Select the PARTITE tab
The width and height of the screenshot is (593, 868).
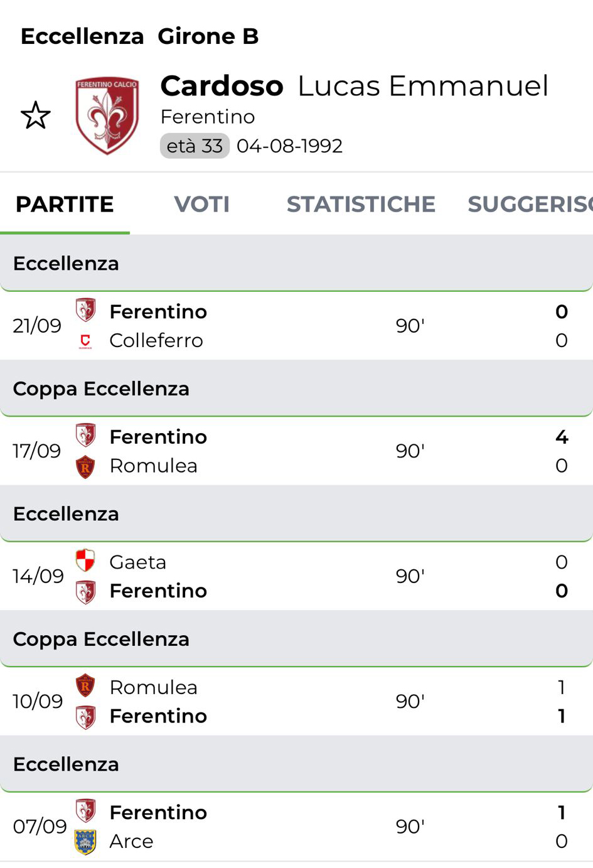pos(65,204)
